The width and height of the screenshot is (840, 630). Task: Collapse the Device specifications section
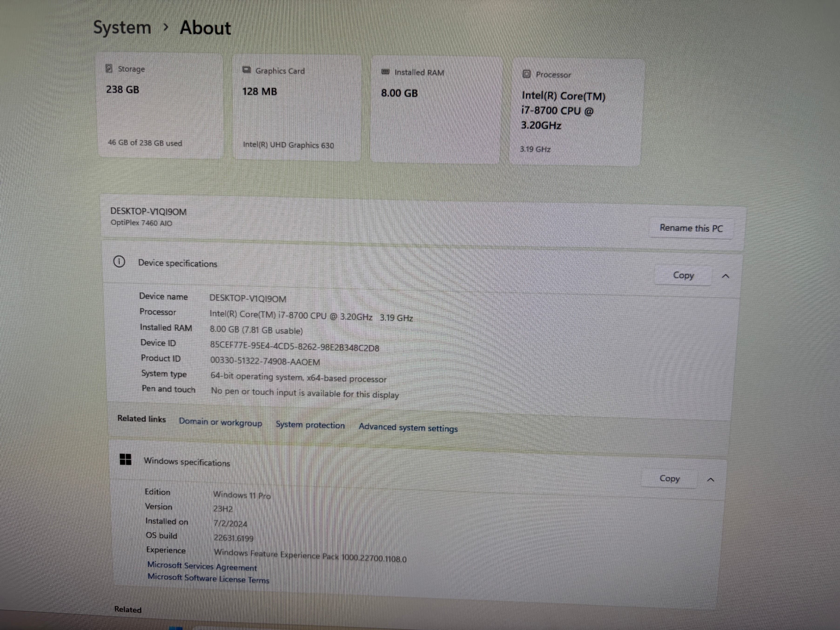tap(725, 276)
